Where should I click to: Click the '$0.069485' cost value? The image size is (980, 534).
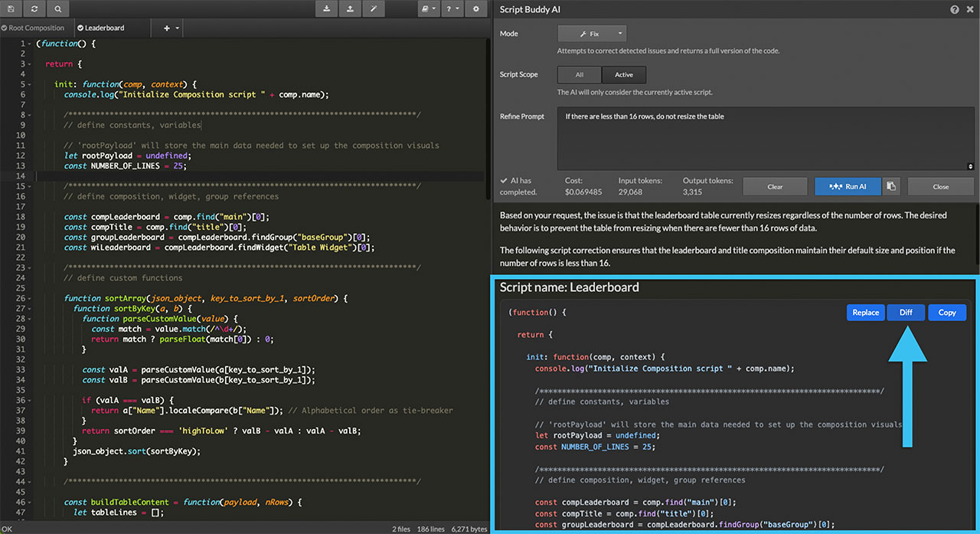point(583,192)
